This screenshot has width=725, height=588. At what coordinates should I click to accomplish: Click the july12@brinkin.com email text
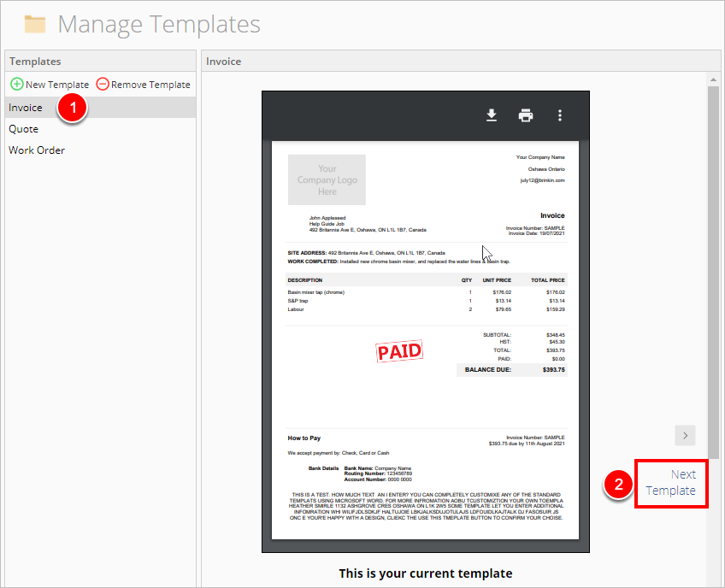click(542, 180)
